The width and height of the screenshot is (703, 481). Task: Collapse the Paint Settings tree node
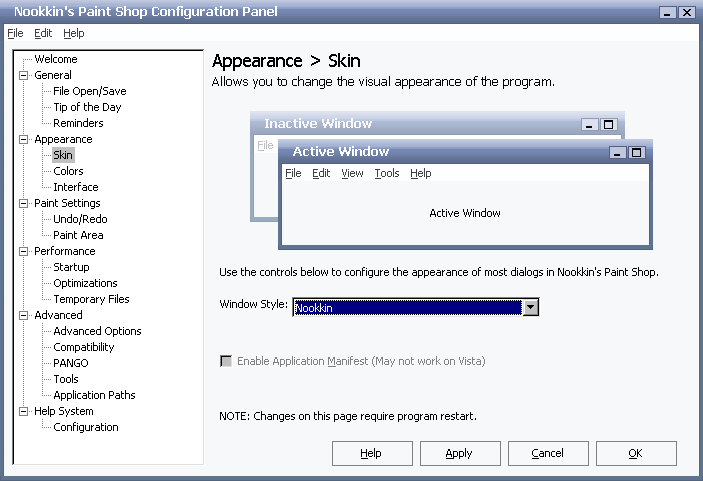(x=23, y=204)
